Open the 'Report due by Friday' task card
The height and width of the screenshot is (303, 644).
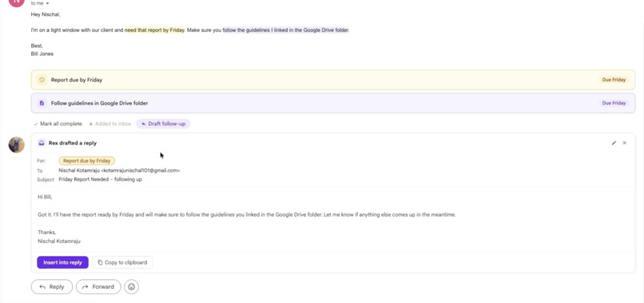[x=333, y=80]
